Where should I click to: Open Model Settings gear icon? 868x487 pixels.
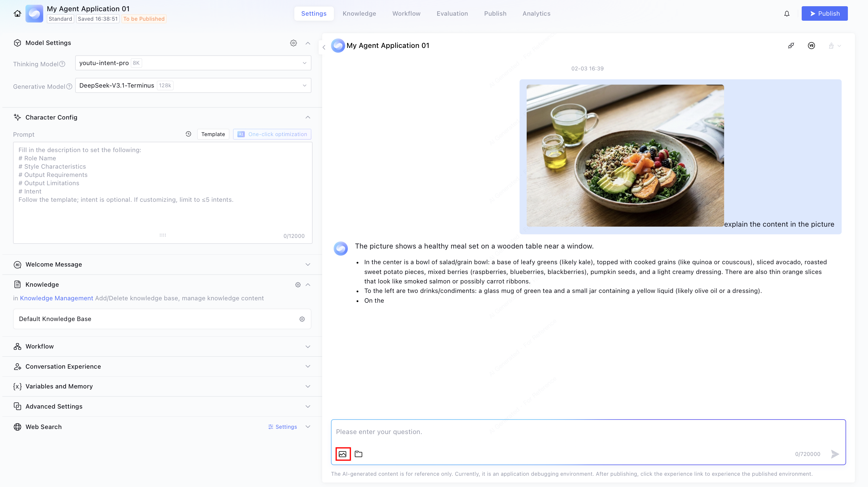tap(293, 43)
